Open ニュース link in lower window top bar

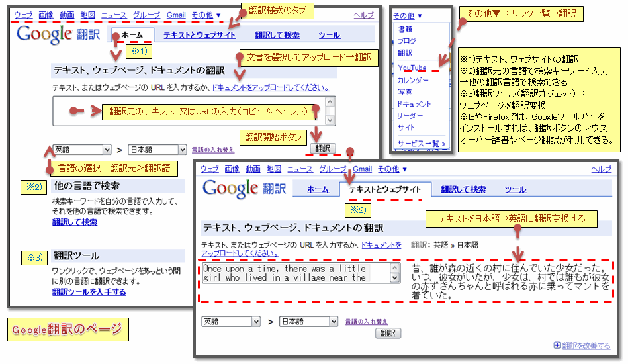300,169
